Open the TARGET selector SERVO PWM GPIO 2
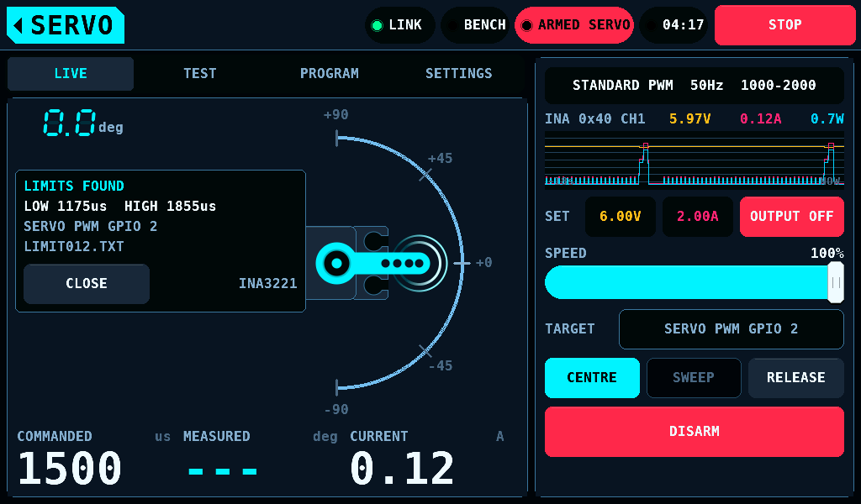 (x=731, y=329)
